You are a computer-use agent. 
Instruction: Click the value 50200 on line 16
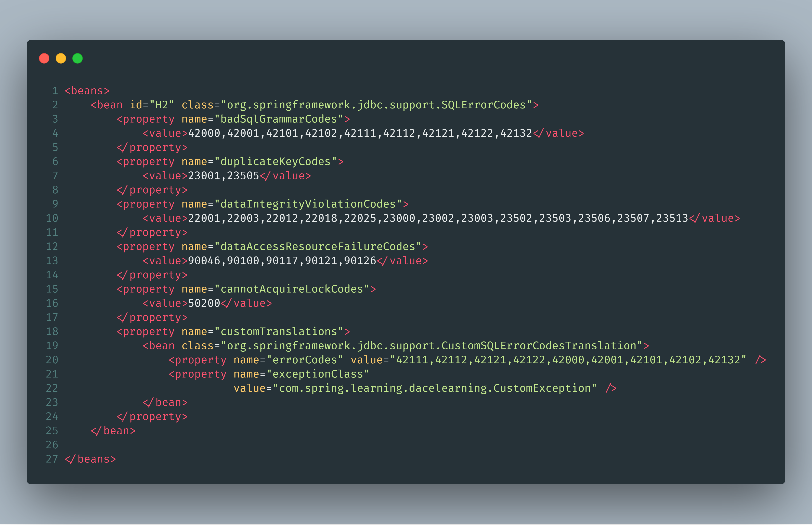[x=204, y=303]
